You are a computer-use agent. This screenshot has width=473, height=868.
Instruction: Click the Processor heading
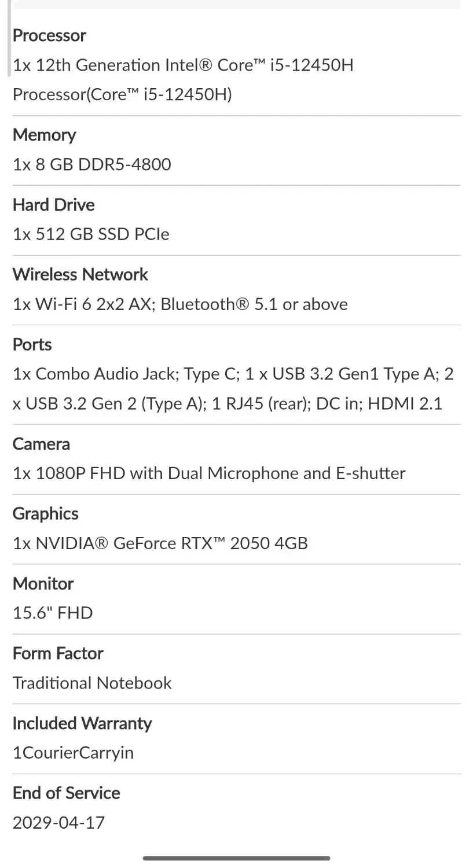[49, 35]
